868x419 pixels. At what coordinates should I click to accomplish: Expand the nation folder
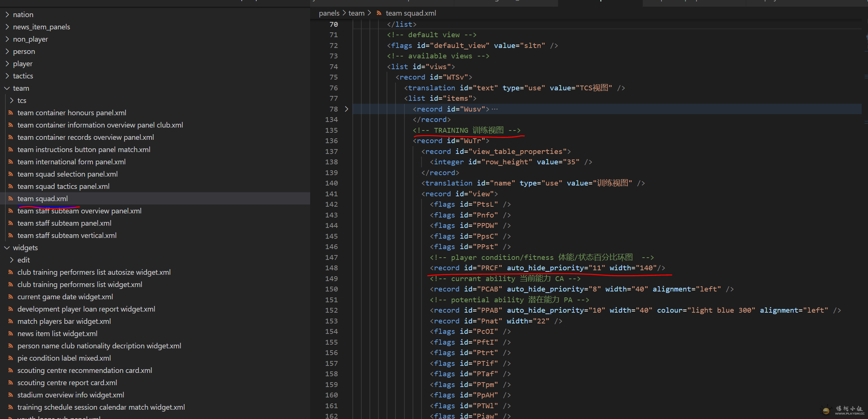pos(7,14)
